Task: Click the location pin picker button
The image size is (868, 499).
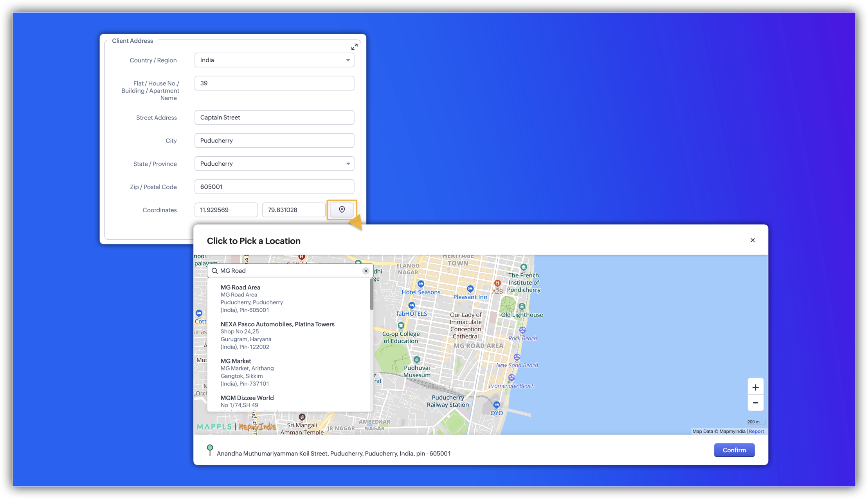Action: (x=342, y=210)
